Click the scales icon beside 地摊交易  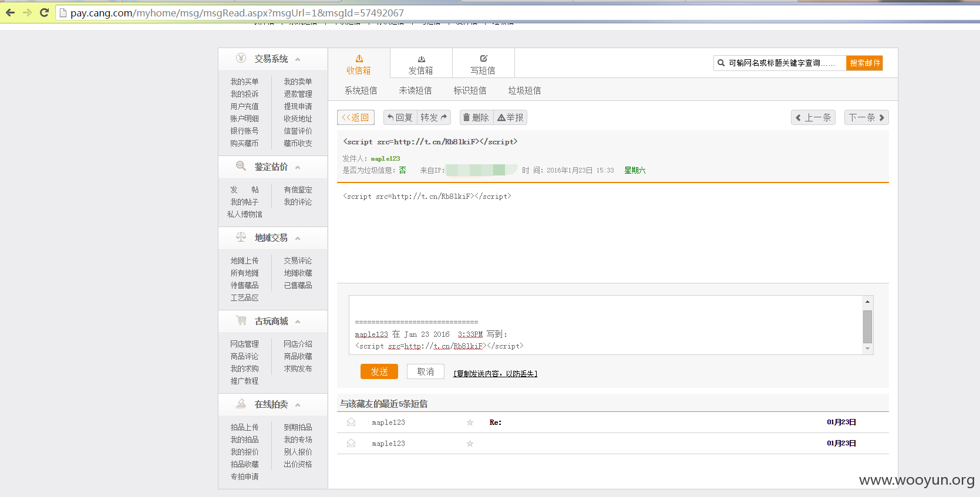tap(241, 237)
